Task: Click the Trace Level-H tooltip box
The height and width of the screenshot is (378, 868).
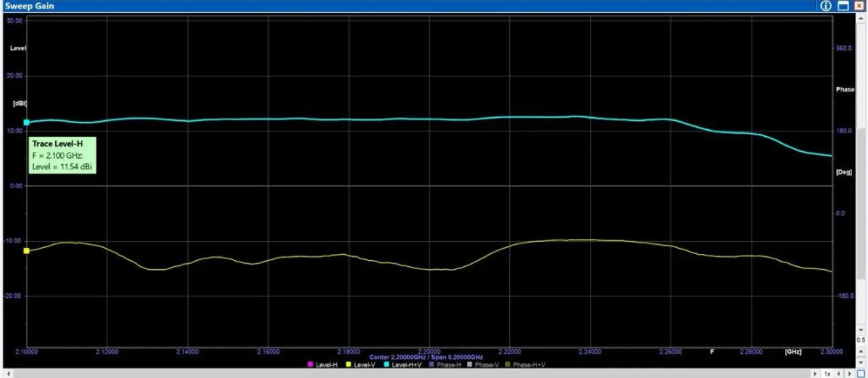Action: (x=63, y=154)
